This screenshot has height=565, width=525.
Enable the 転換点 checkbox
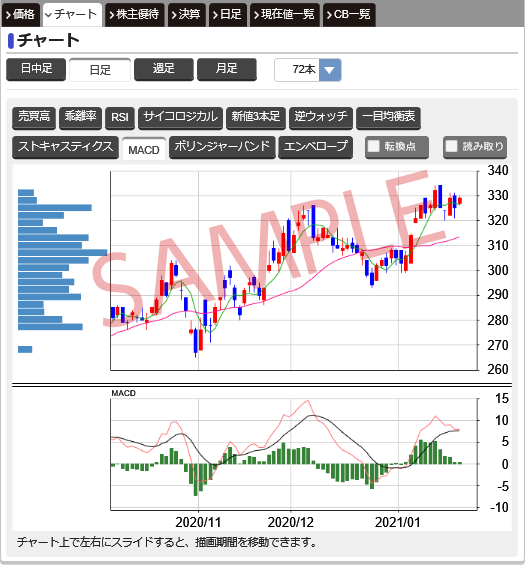click(374, 146)
